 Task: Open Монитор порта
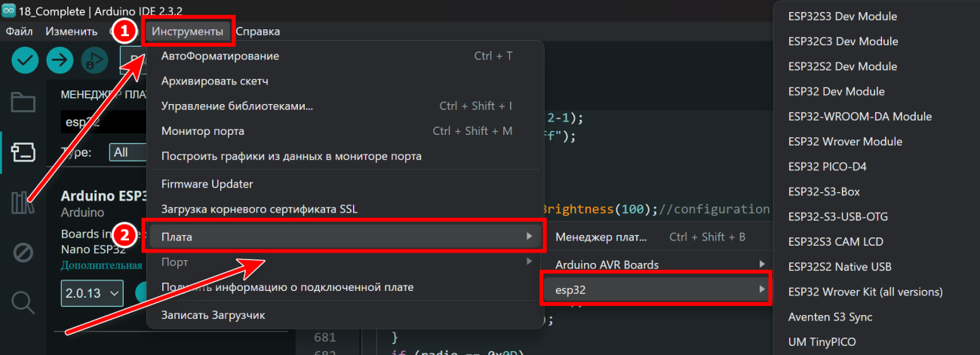click(345, 131)
